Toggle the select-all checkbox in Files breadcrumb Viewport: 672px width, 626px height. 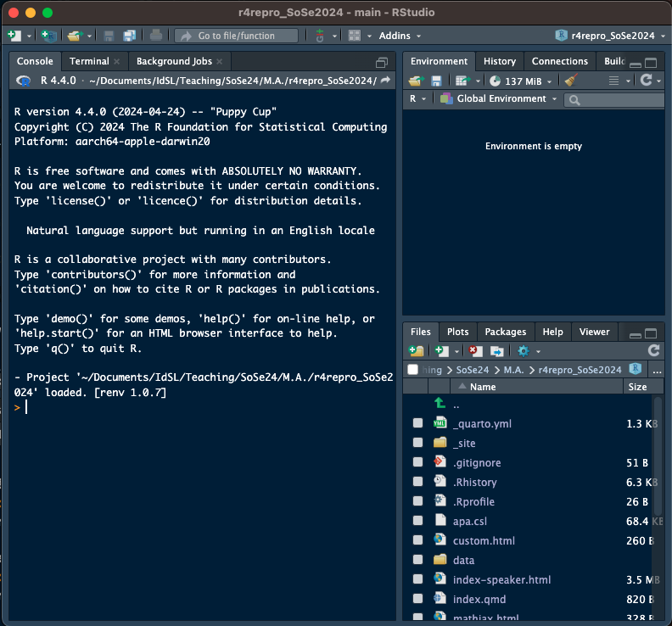pyautogui.click(x=412, y=370)
